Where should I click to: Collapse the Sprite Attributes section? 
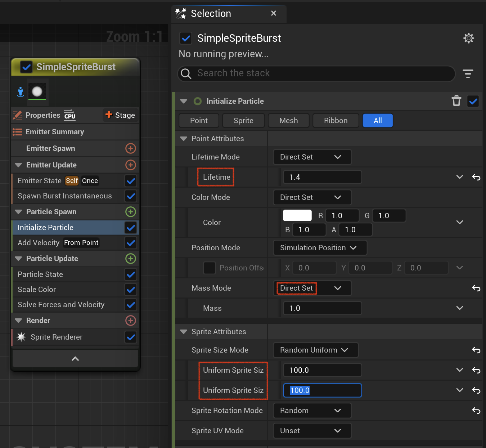tap(184, 332)
